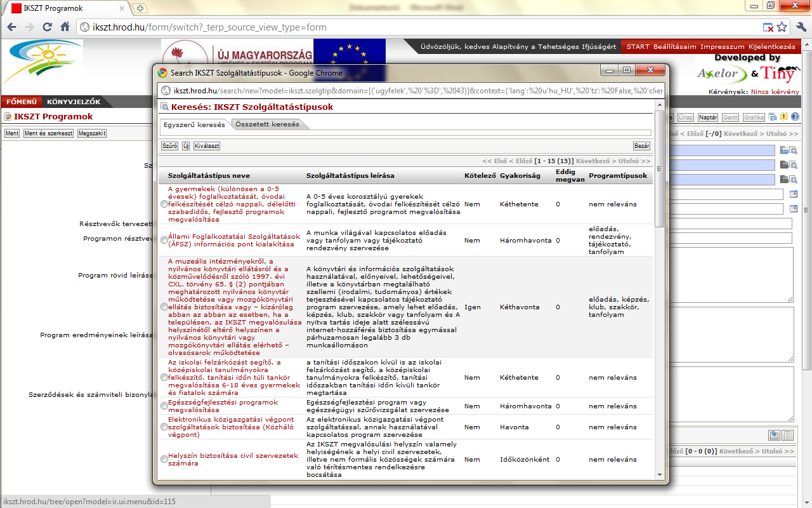Click the open-record folder icon beside first blue field
Viewport: 812px width, 508px height.
[x=784, y=150]
